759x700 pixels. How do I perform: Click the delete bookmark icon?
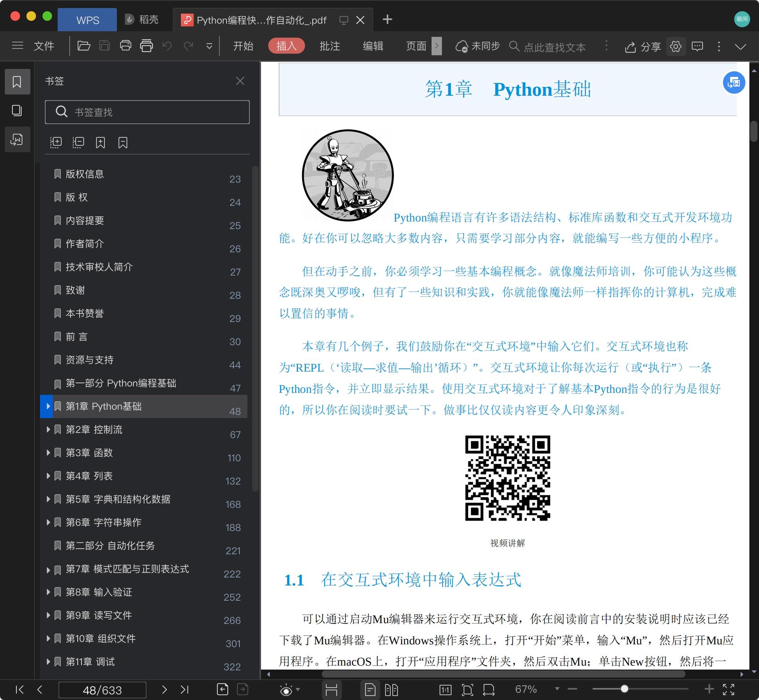tap(123, 143)
